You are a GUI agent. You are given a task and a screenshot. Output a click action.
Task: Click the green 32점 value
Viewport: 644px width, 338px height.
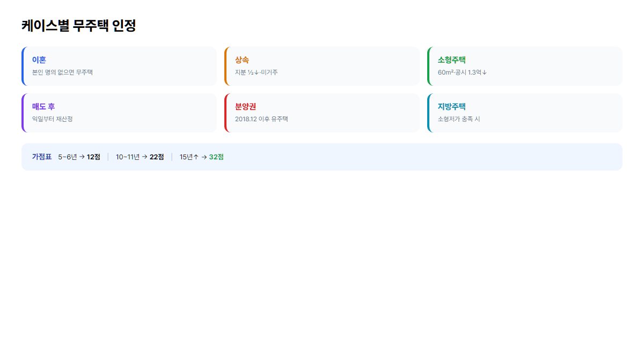(216, 157)
